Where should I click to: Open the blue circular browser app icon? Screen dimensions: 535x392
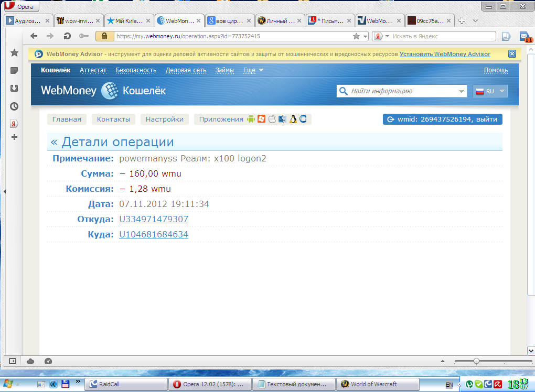coord(303,119)
